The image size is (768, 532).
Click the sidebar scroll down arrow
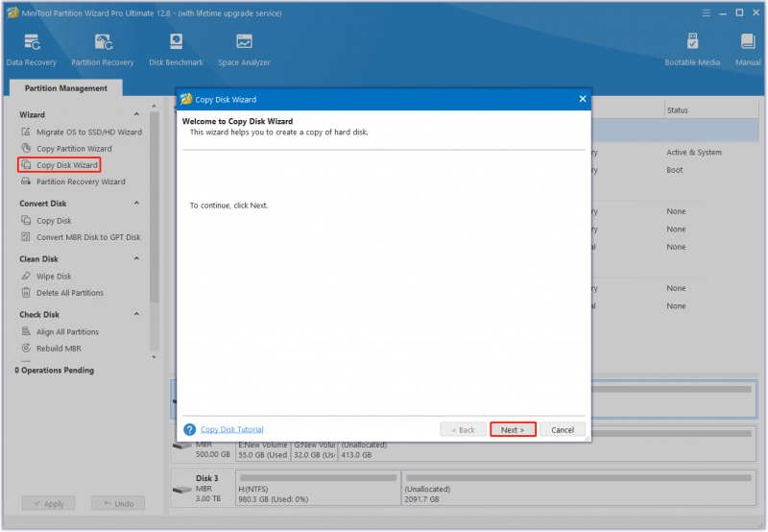click(154, 357)
